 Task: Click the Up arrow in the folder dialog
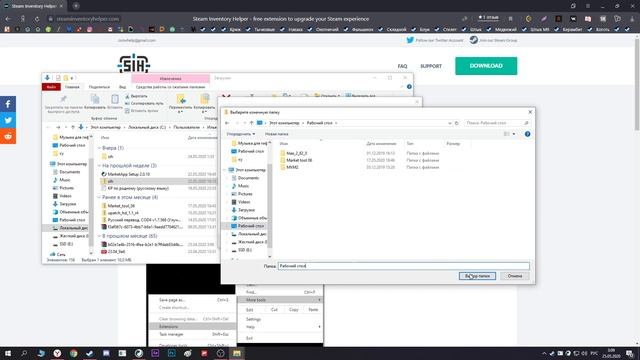(251, 123)
